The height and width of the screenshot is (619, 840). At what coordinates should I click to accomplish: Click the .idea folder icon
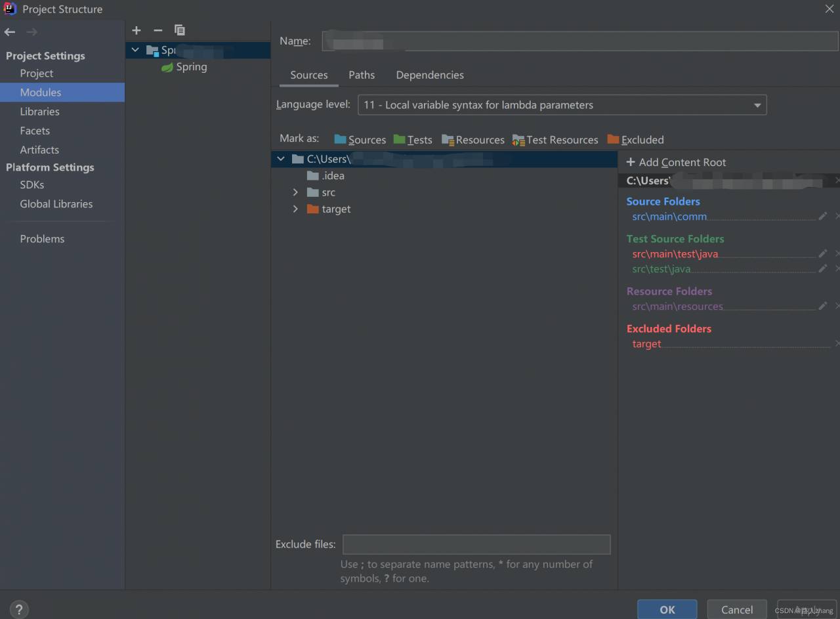[313, 176]
